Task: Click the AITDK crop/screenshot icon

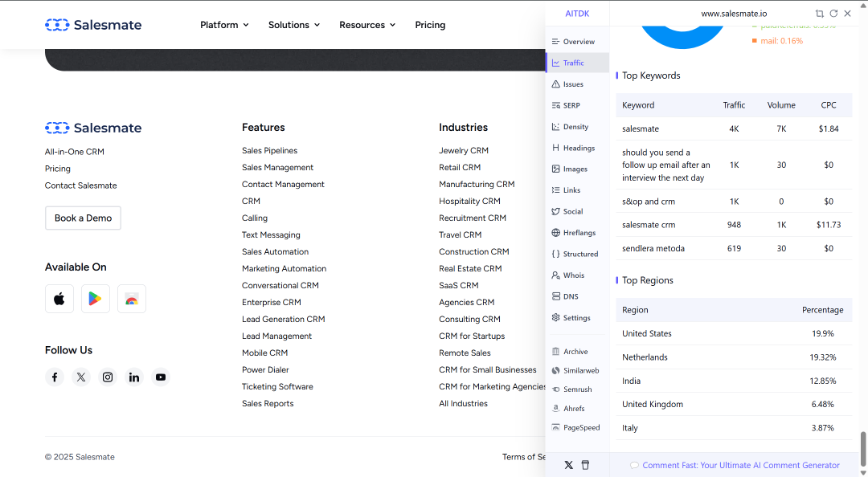Action: pos(819,14)
